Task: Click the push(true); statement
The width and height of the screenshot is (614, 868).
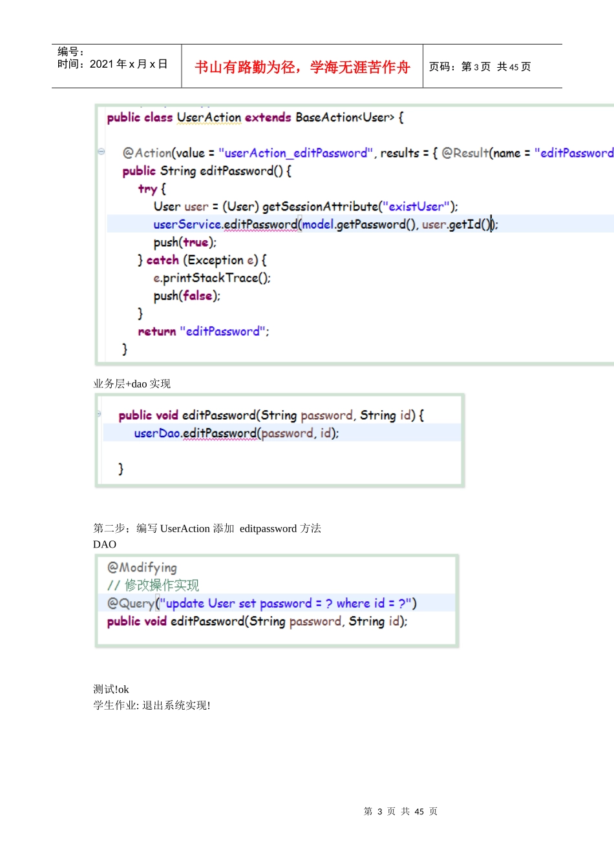Action: coord(185,242)
